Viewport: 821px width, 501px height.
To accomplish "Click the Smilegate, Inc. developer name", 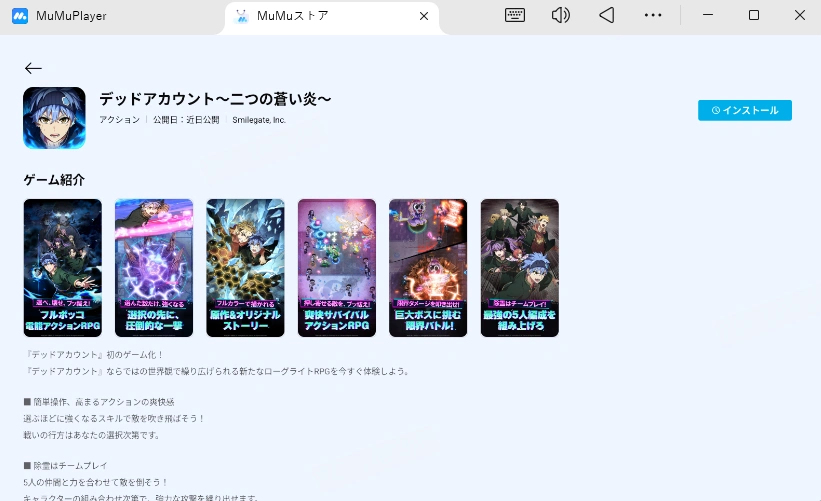I will pos(259,120).
